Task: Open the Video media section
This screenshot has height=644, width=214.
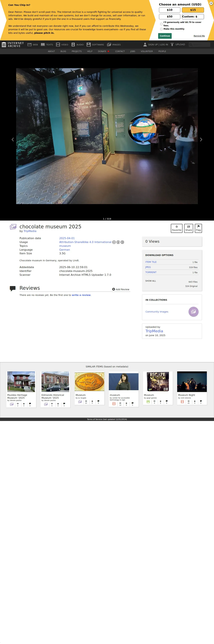Action: (x=62, y=45)
